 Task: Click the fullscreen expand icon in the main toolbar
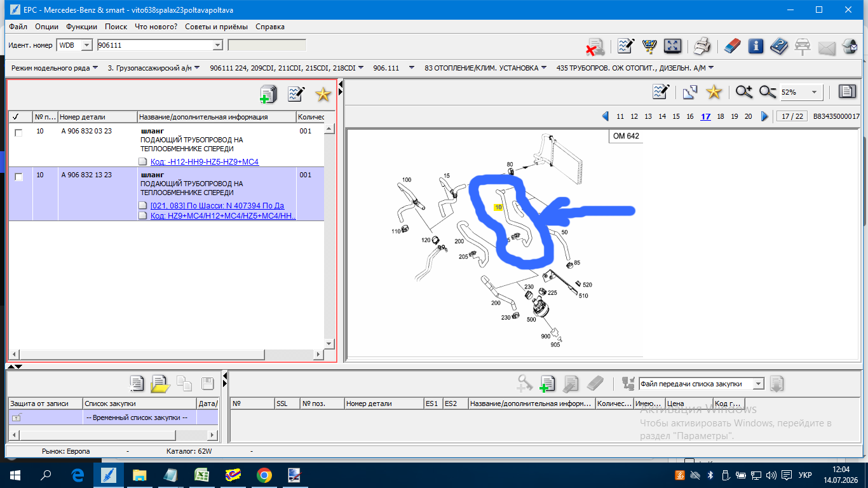coord(672,46)
